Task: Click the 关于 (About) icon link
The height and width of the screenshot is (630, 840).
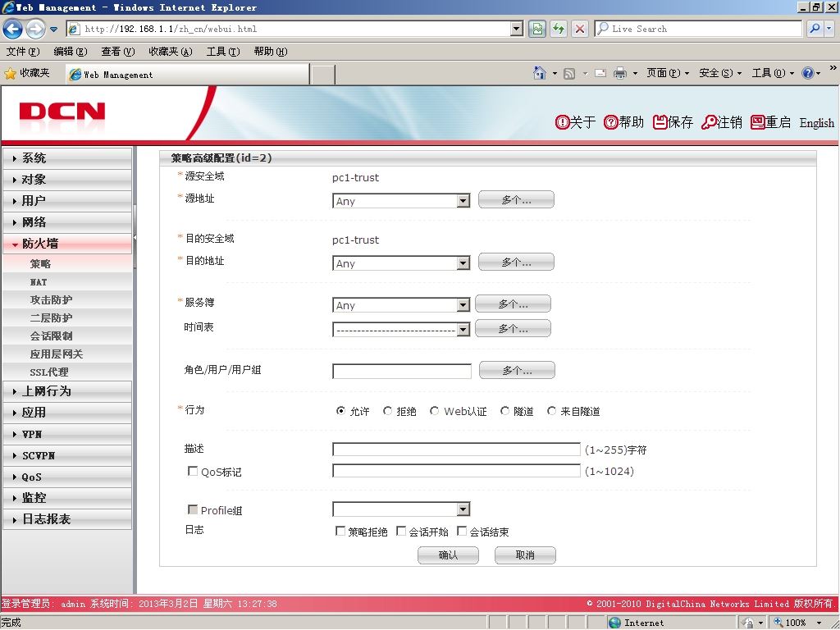Action: coord(575,122)
